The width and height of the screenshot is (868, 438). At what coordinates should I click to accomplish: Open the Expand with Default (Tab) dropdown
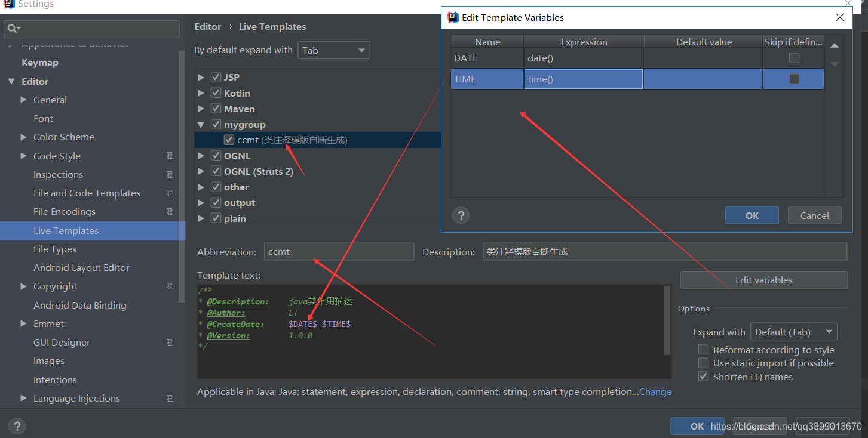point(794,332)
